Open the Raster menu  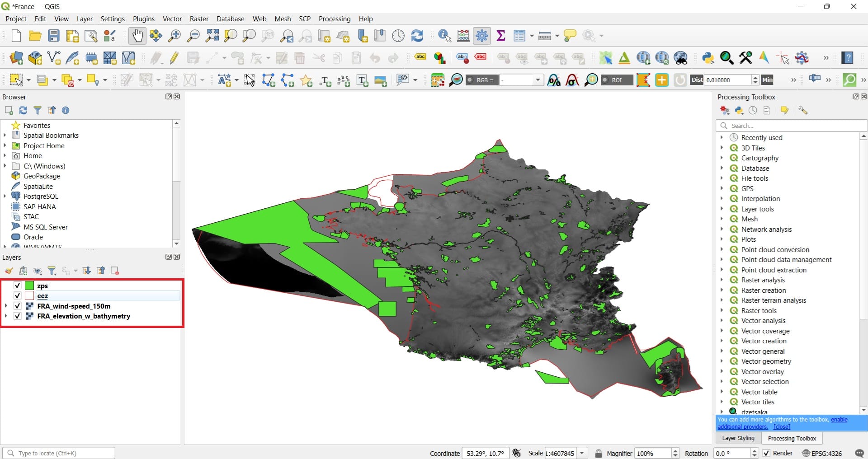[x=199, y=19]
